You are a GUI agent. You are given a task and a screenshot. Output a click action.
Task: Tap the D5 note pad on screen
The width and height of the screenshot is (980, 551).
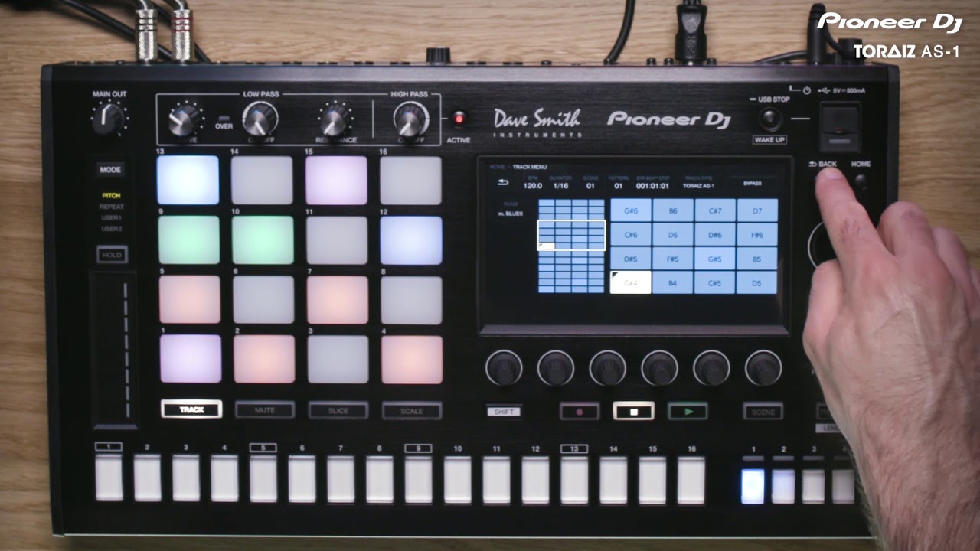[x=756, y=282]
